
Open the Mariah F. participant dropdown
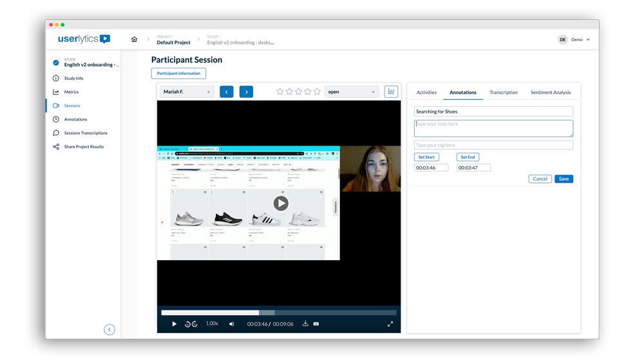[x=187, y=92]
